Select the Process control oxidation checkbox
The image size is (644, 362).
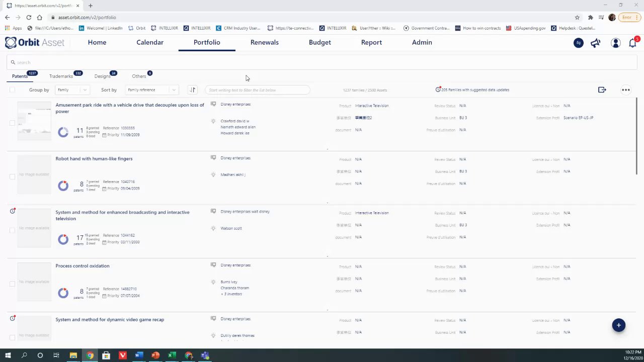(12, 284)
